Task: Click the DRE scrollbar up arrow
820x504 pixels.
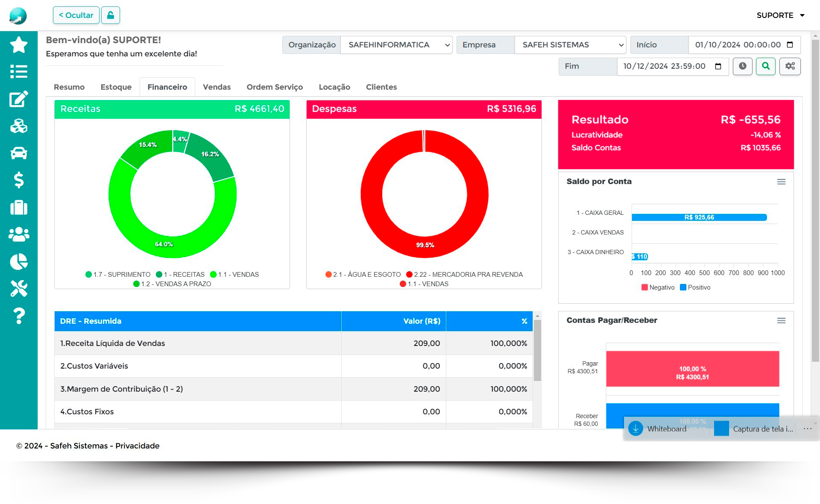Action: tap(537, 316)
